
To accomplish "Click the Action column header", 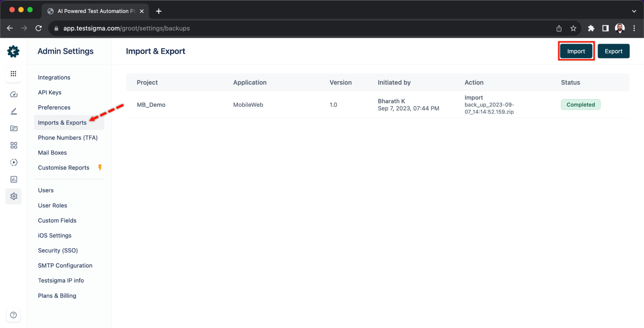I will pos(474,83).
